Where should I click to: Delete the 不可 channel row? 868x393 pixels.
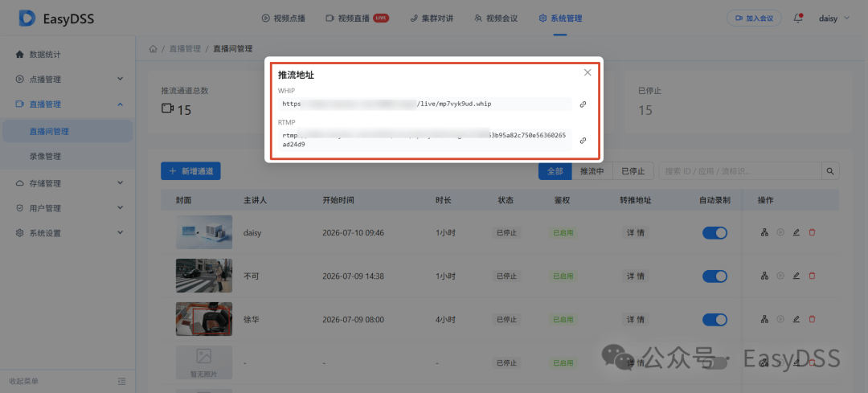point(812,276)
